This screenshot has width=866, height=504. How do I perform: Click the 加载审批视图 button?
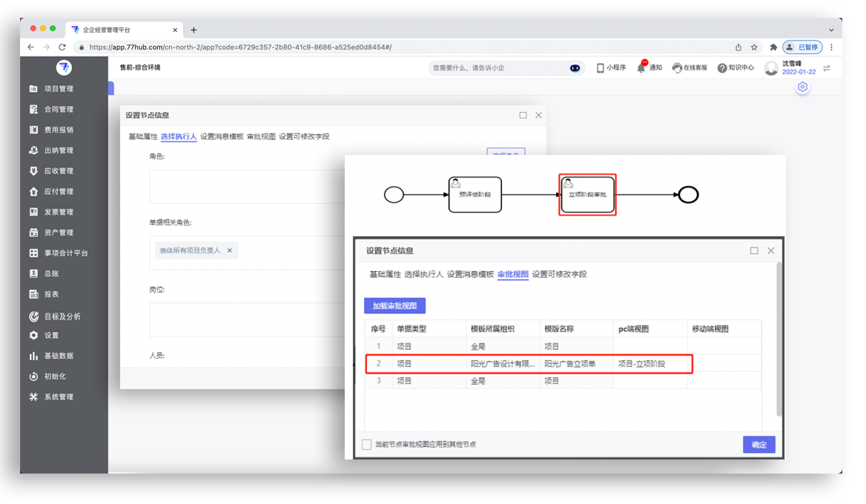point(395,306)
